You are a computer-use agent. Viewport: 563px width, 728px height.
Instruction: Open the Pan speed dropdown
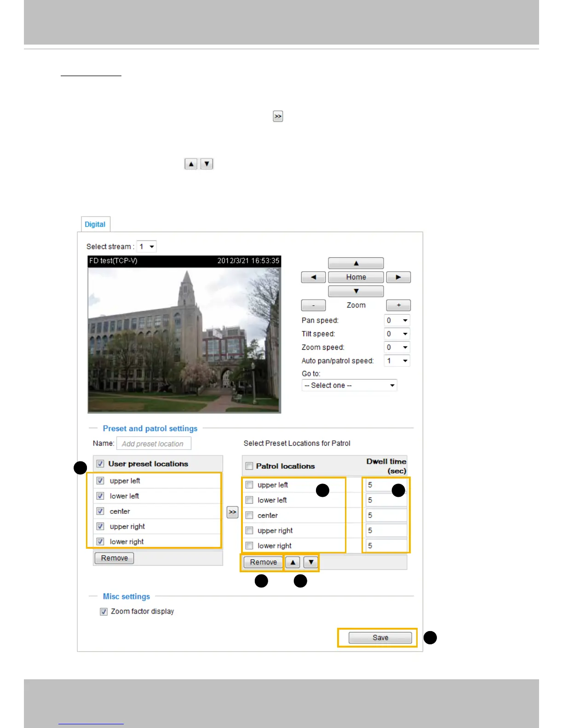point(396,320)
